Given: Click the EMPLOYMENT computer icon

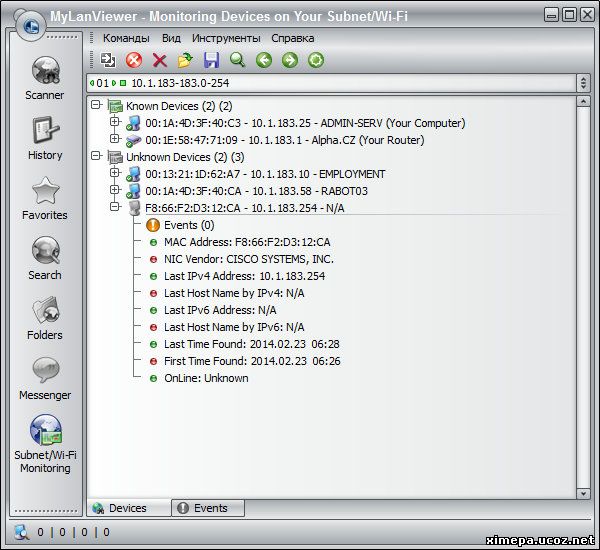Looking at the screenshot, I should (x=133, y=174).
